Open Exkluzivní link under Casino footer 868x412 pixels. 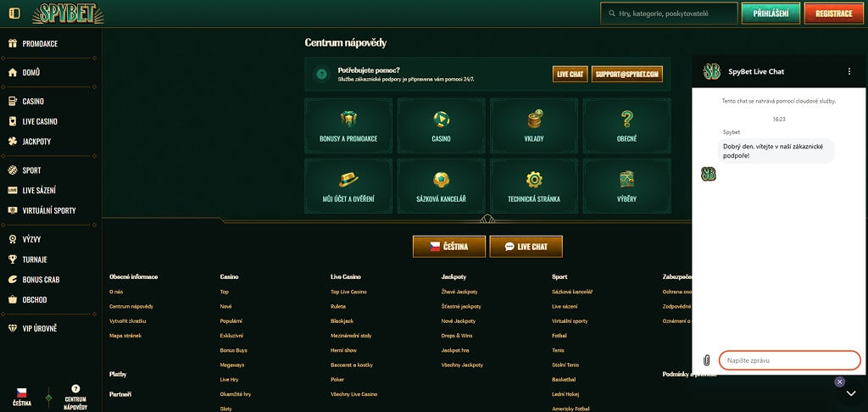pyautogui.click(x=231, y=336)
